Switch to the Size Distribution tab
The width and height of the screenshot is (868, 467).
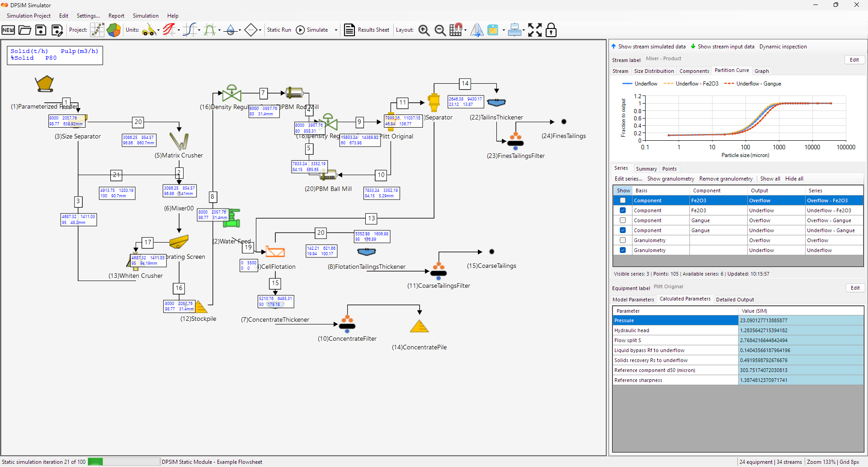click(654, 71)
